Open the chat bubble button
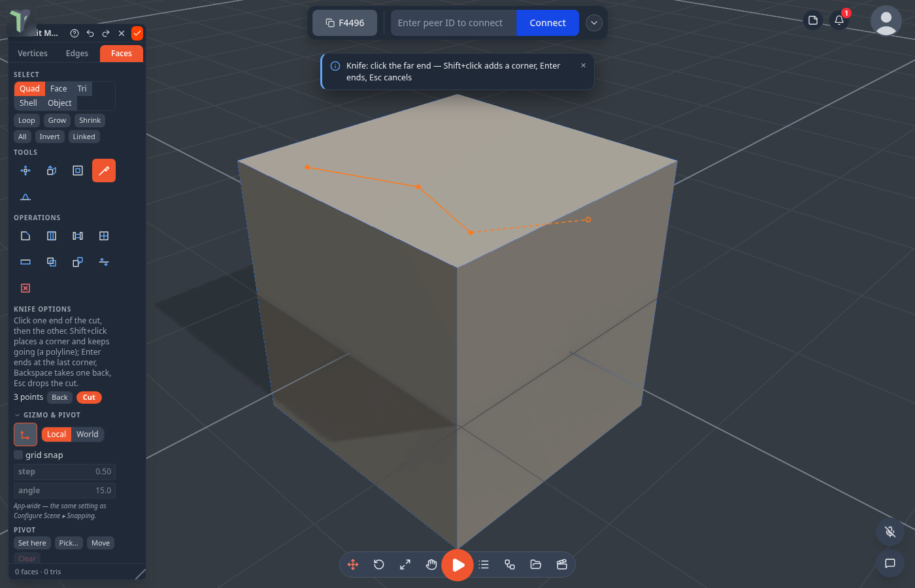This screenshot has width=915, height=588. (890, 563)
